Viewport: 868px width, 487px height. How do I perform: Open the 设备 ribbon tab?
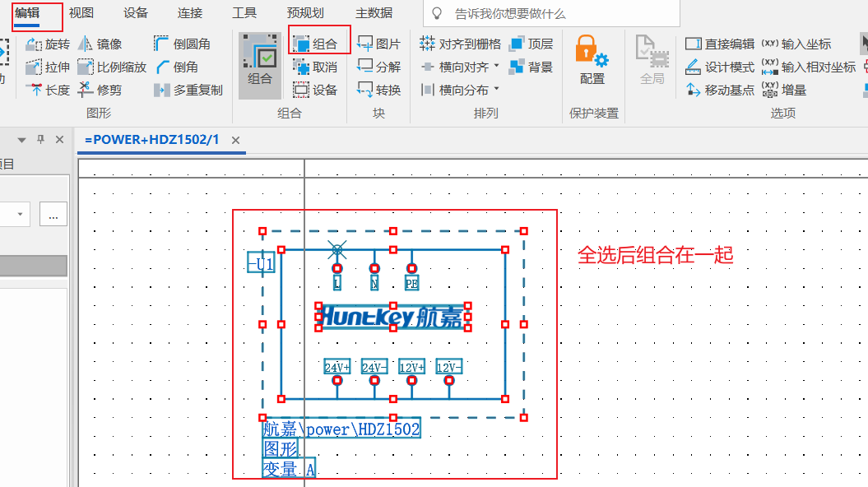click(136, 13)
